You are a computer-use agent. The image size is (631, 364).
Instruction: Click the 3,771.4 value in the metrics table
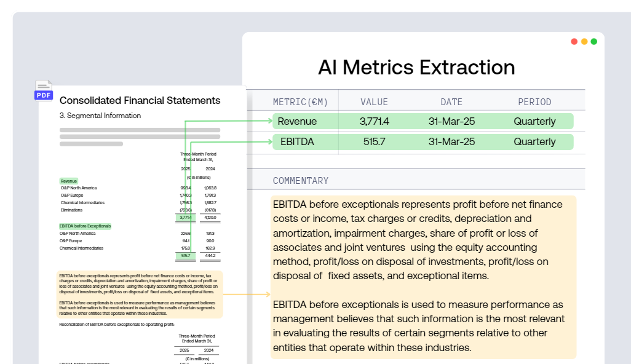pos(375,122)
